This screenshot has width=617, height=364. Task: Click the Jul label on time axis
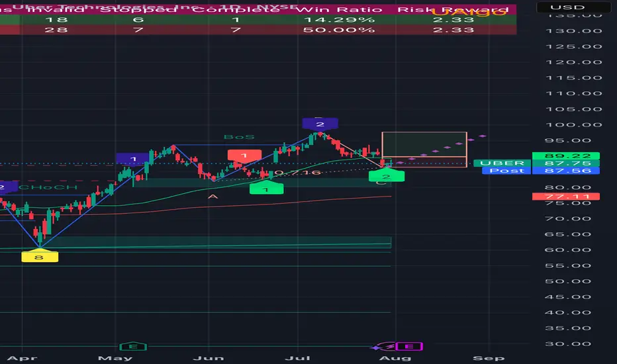[x=297, y=358]
